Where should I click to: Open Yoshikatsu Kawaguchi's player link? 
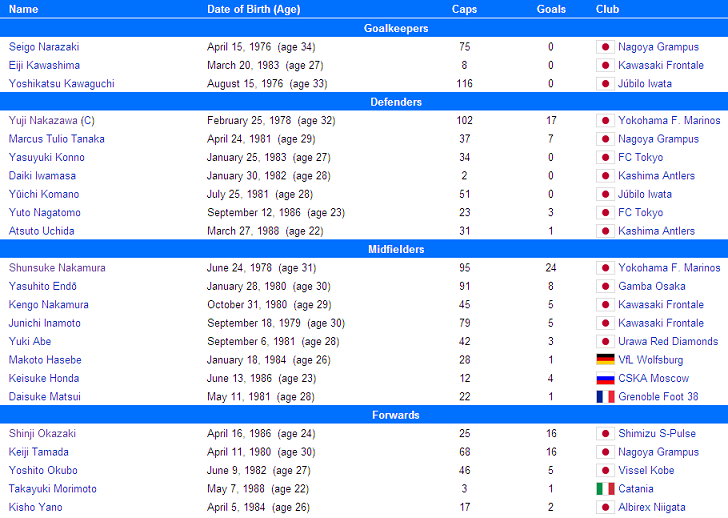[62, 84]
